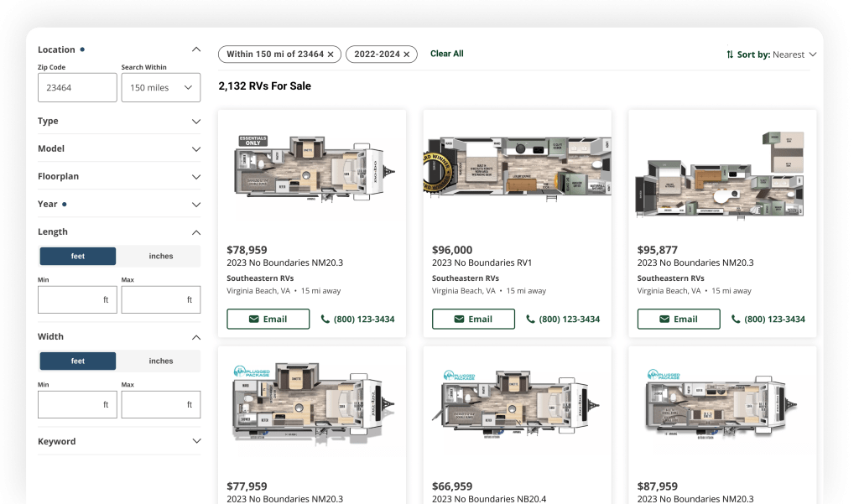Viewport: 859px width, 504px height.
Task: Click Clear All filters link
Action: click(x=447, y=54)
